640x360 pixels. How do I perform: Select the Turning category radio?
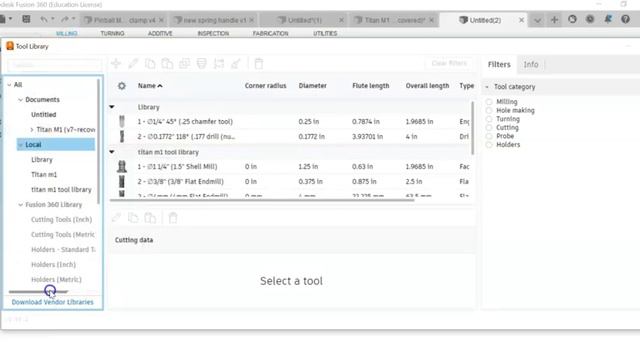tap(489, 119)
